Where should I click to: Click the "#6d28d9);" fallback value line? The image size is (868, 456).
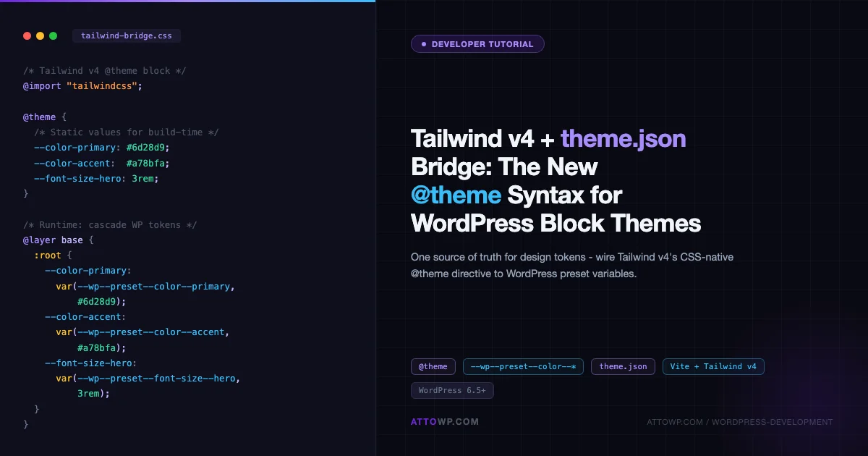102,301
